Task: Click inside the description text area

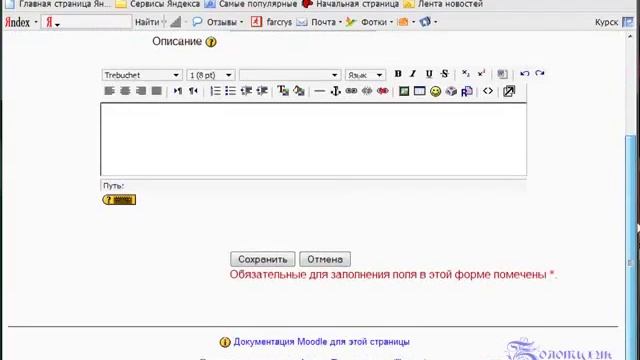Action: 313,139
